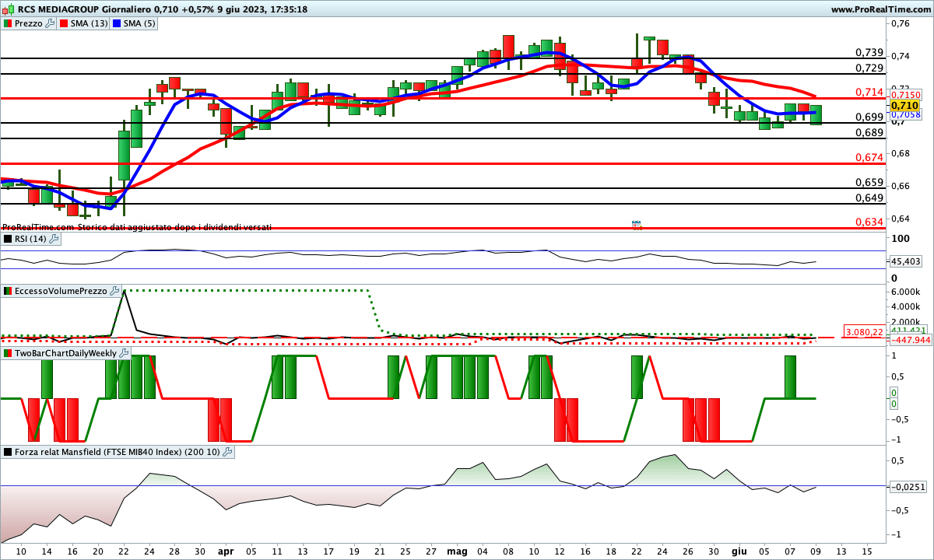Screen dimensions: 934x560
Task: Click the Prezzo label tab
Action: click(30, 23)
